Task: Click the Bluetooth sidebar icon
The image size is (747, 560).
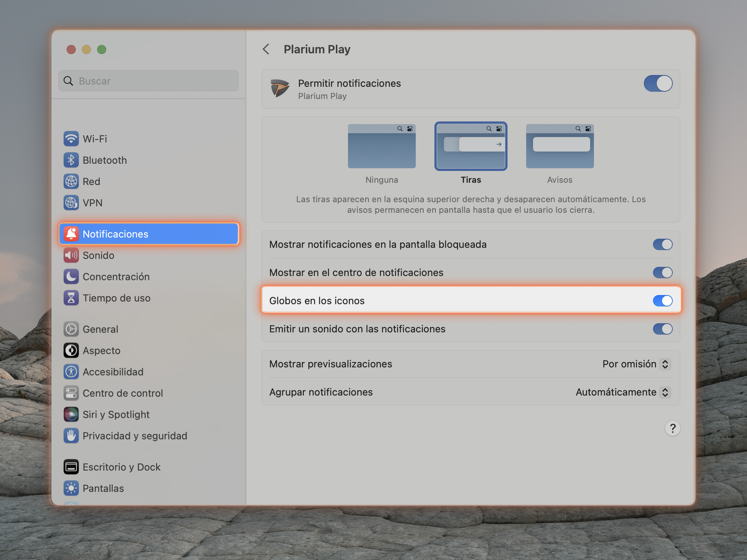Action: pyautogui.click(x=71, y=160)
